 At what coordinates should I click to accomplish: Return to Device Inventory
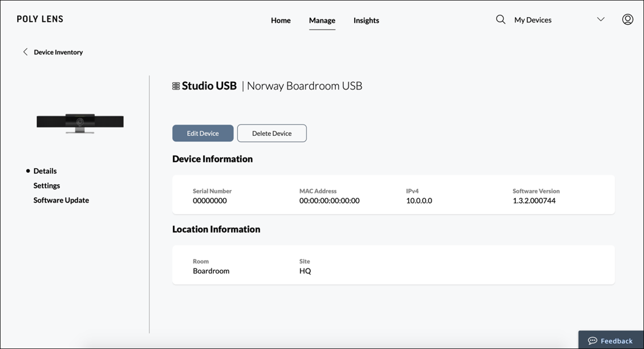coord(58,52)
